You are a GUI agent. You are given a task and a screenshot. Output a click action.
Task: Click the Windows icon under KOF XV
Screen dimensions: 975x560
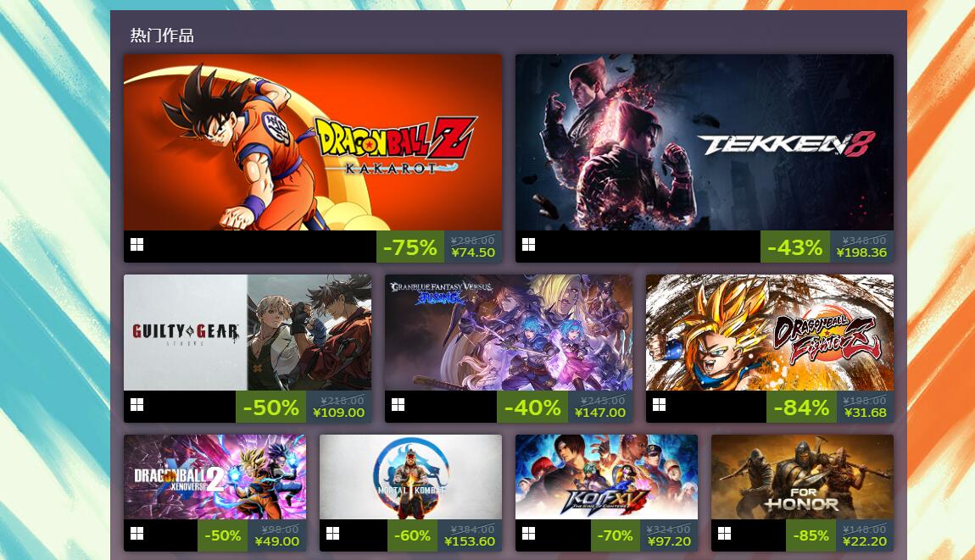click(x=528, y=534)
